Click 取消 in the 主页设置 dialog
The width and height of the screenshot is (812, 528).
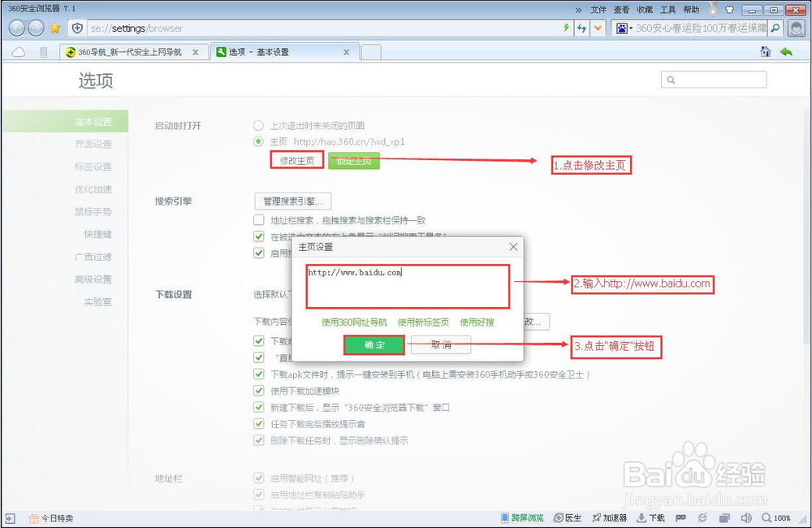pos(441,344)
